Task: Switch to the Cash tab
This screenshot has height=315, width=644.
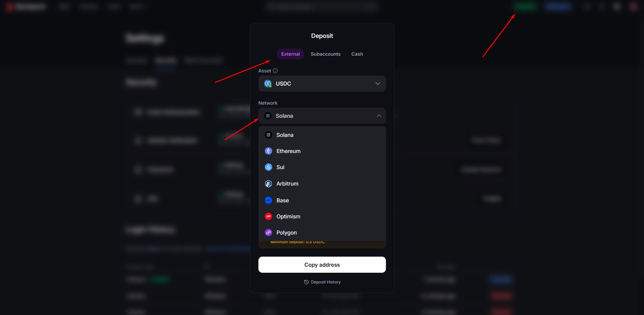Action: pyautogui.click(x=357, y=54)
